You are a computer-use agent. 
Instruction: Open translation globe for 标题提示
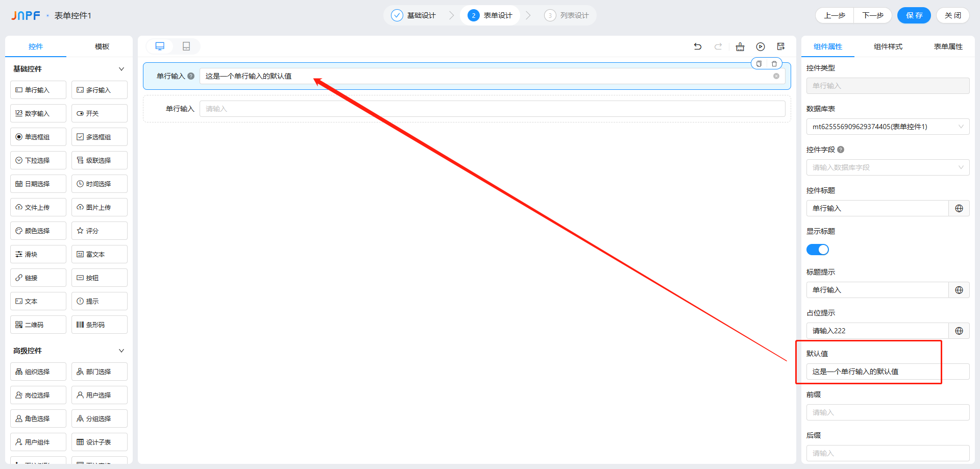959,290
